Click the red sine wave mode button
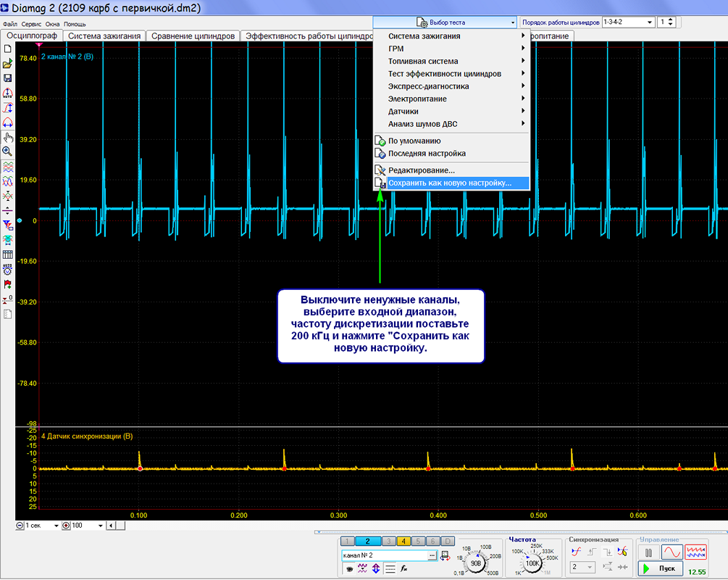Screen dimensions: 728x580 [x=671, y=552]
